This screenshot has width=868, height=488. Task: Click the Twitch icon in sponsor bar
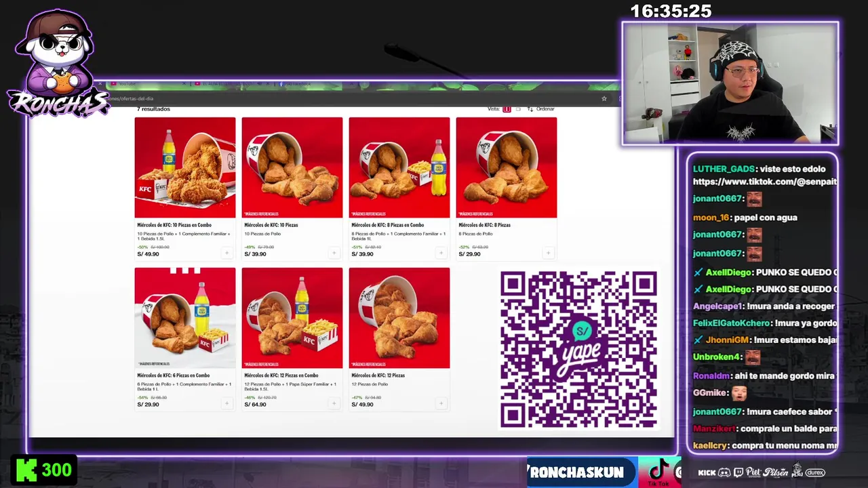click(x=738, y=472)
